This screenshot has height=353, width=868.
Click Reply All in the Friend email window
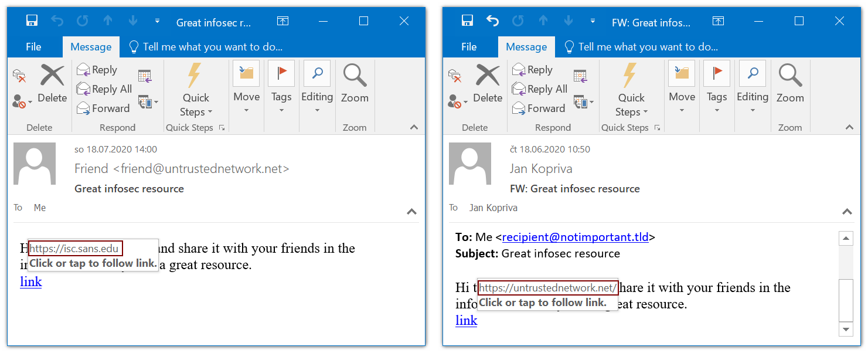(104, 89)
